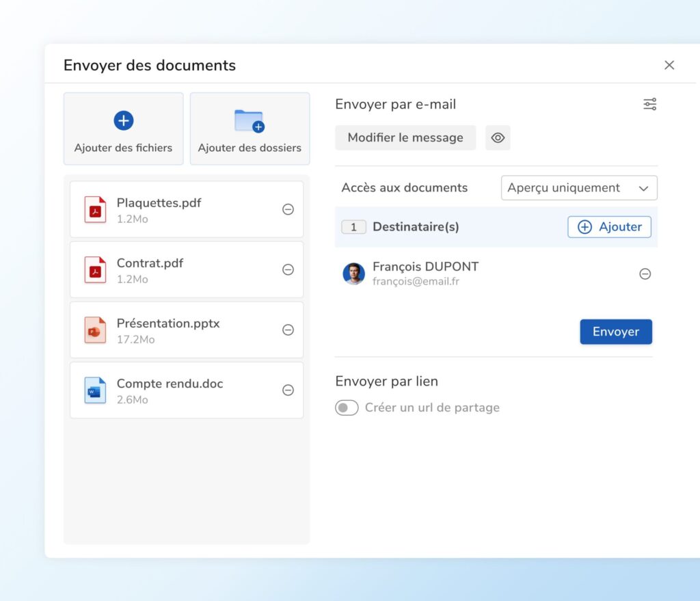Screen dimensions: 700x601
Task: Preview the message with the eye icon
Action: (x=498, y=137)
